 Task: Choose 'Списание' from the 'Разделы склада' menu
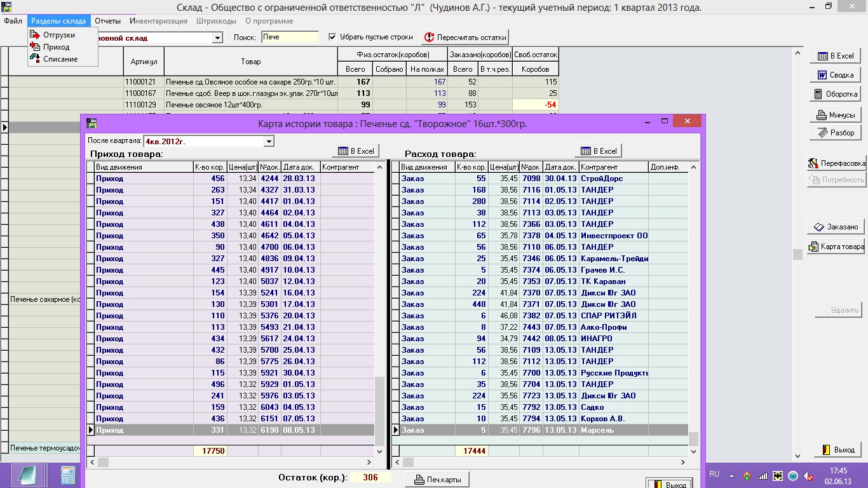(60, 59)
